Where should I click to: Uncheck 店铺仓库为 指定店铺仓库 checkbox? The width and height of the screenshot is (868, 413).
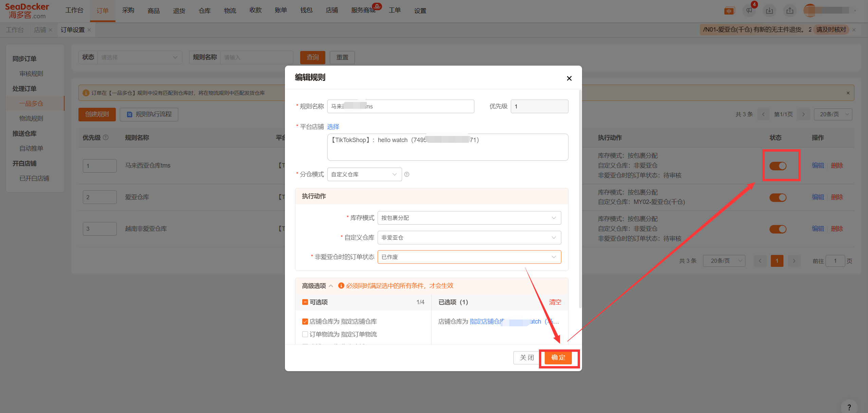tap(305, 322)
